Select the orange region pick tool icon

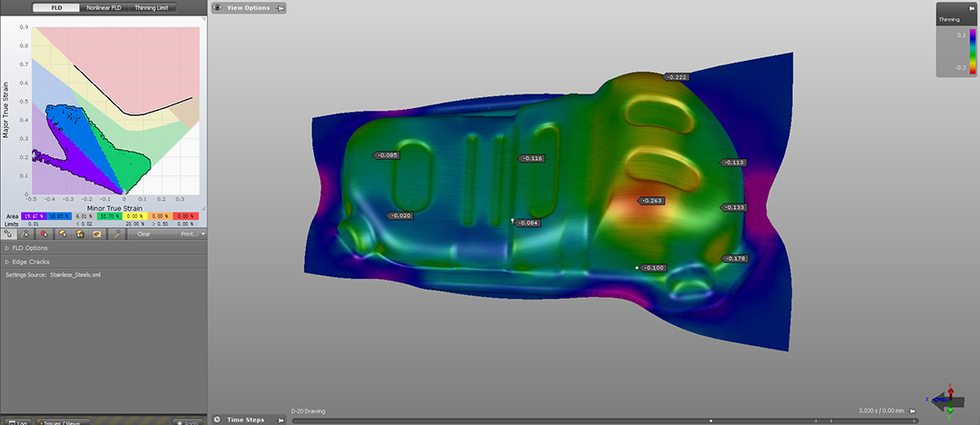point(63,233)
